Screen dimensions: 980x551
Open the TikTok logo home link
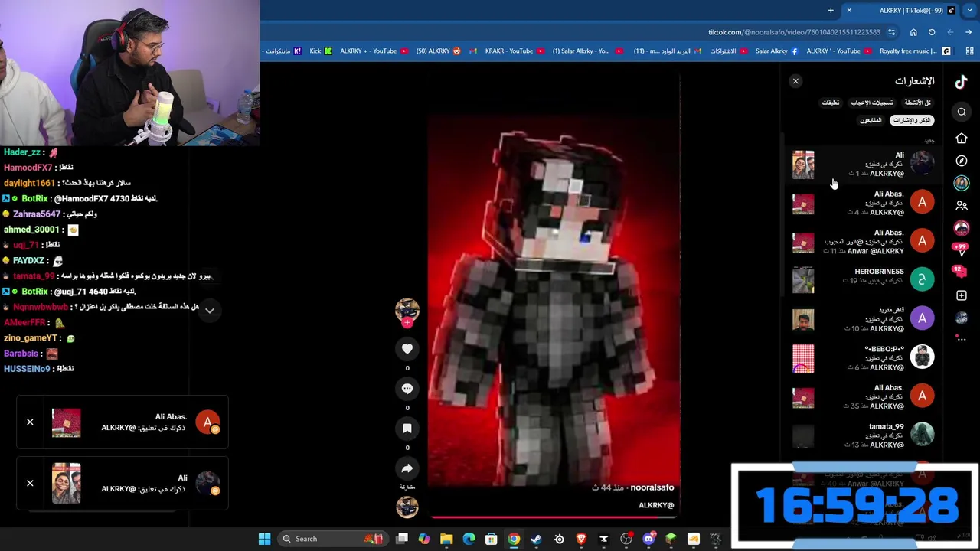click(x=961, y=81)
